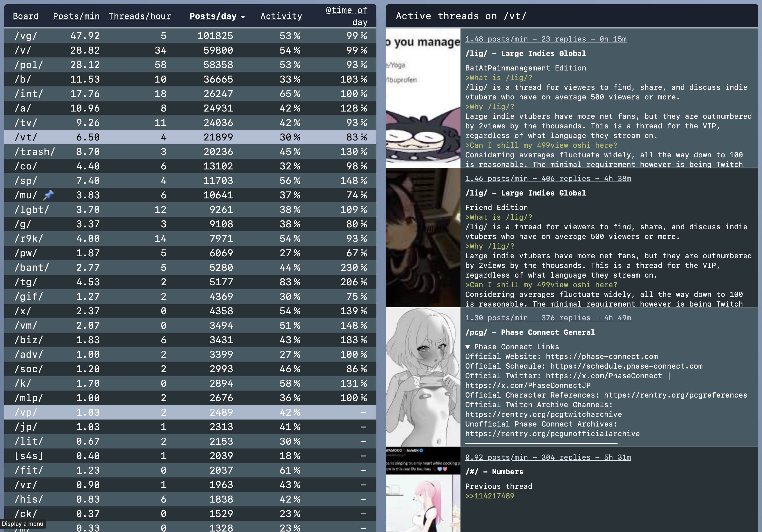Sort table by Board column
The width and height of the screenshot is (762, 532).
[x=26, y=16]
